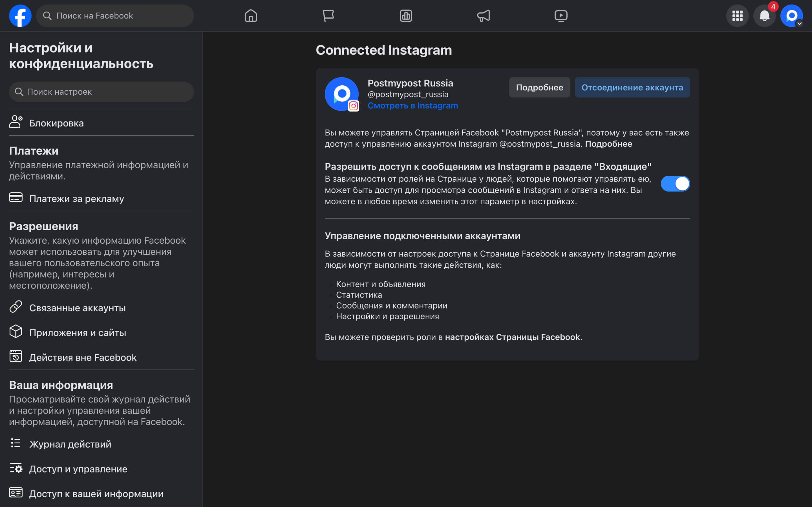Select Связанные аккаунты in sidebar
Viewport: 812px width, 507px height.
tap(77, 308)
